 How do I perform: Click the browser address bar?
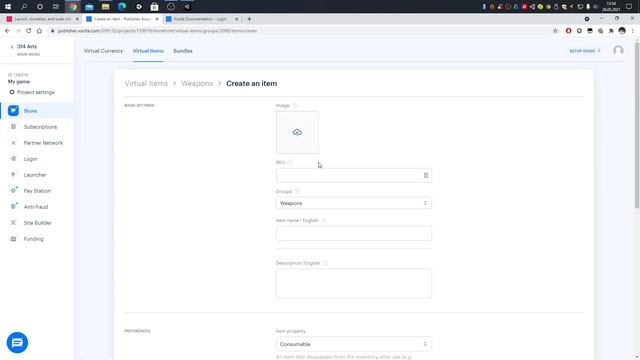(x=302, y=31)
